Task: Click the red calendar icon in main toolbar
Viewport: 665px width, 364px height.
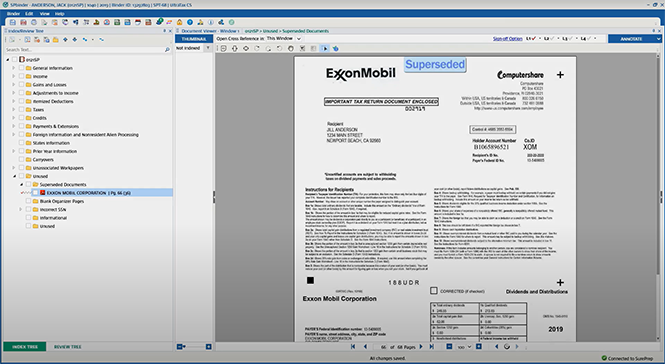Action: [x=138, y=22]
